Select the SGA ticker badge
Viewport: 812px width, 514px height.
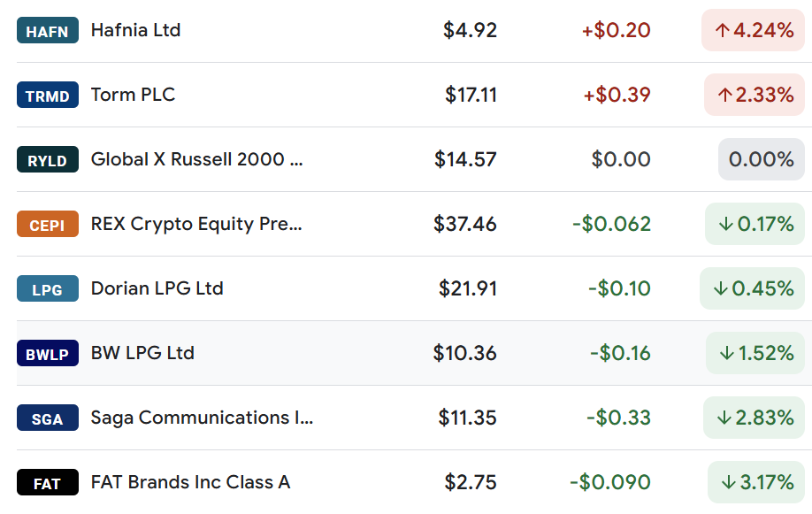[x=48, y=418]
